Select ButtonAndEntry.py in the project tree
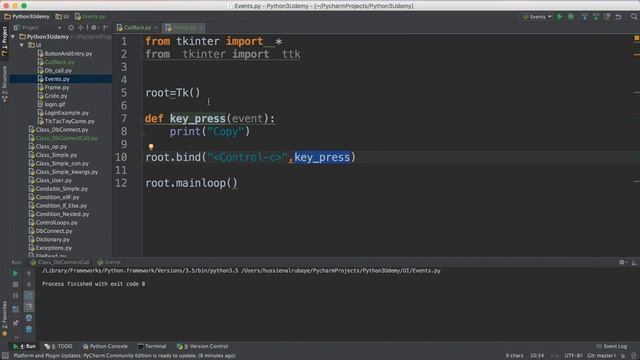 coord(64,54)
